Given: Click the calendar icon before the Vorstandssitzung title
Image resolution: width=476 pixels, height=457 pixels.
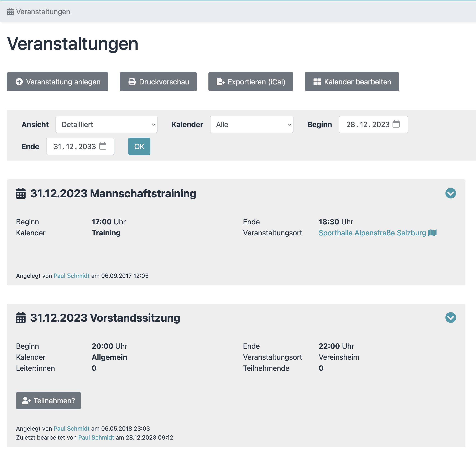Looking at the screenshot, I should coord(21,318).
